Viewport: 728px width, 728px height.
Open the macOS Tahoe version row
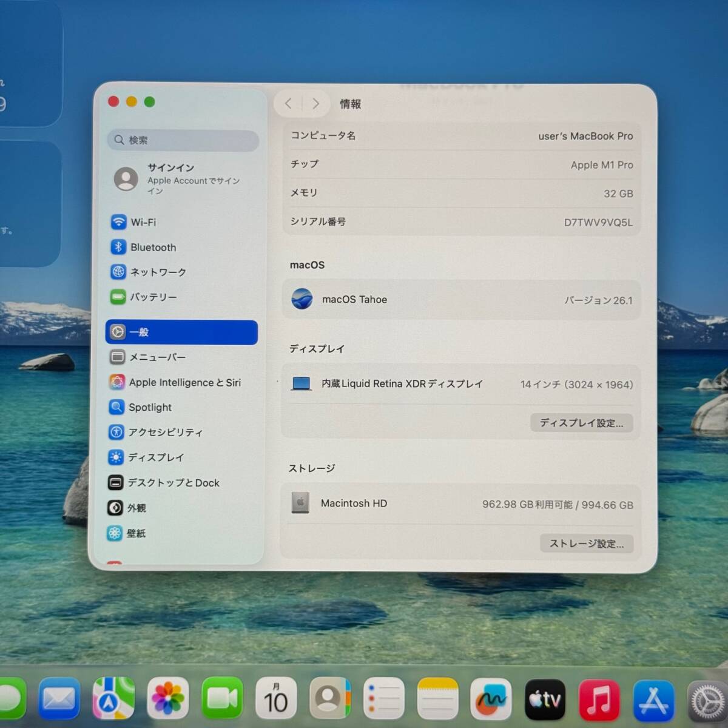461,300
